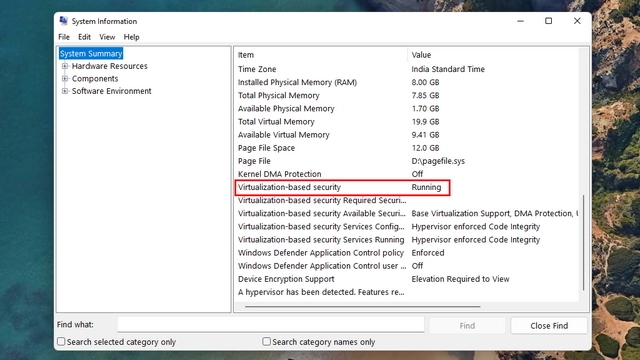640x360 pixels.
Task: Select the Software Environment tree label
Action: coord(111,91)
